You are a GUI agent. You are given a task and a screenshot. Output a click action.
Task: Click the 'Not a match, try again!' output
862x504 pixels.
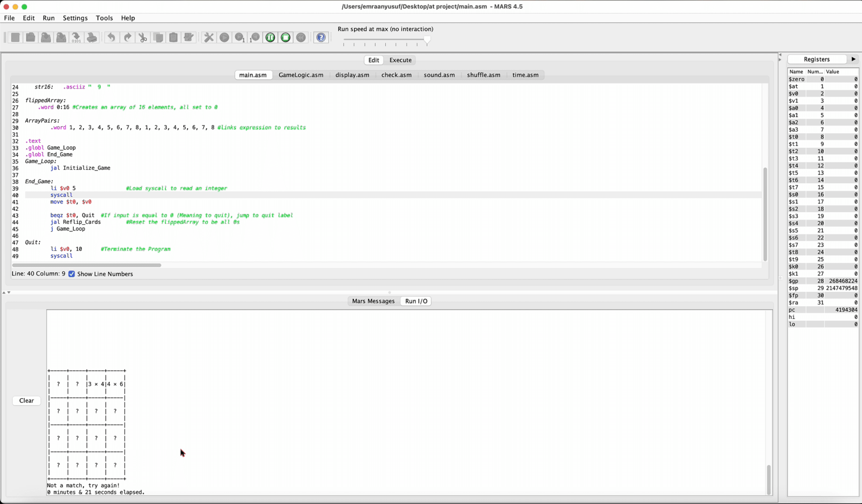[83, 485]
